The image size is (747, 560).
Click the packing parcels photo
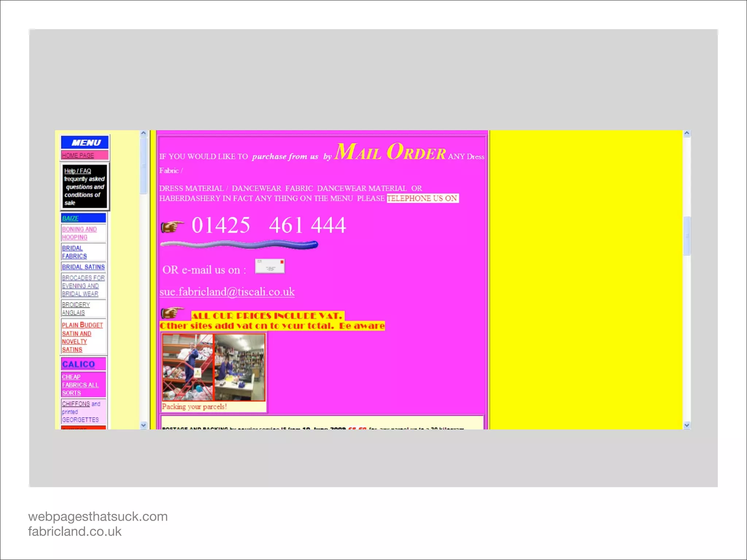tap(214, 367)
